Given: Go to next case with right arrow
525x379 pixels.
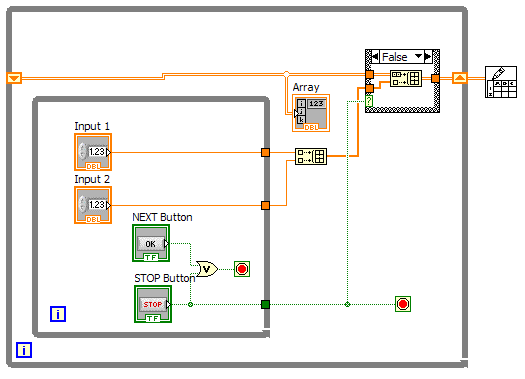Looking at the screenshot, I should pos(428,56).
